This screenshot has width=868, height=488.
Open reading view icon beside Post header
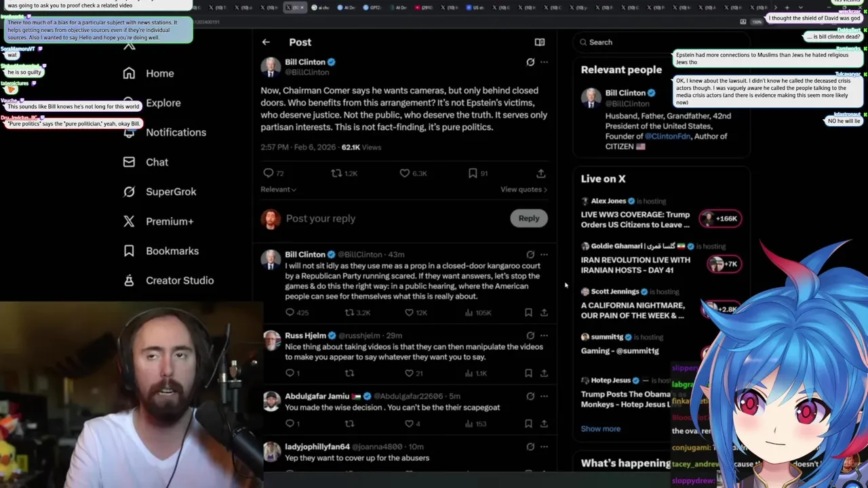(x=540, y=42)
